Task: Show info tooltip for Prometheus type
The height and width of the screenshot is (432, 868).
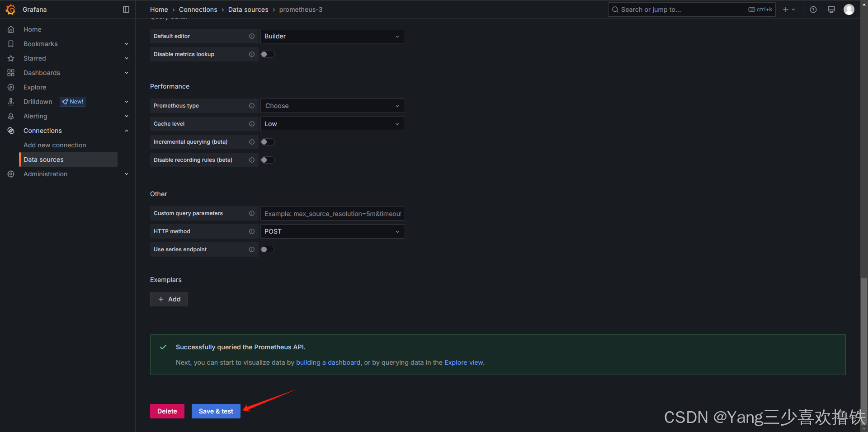Action: point(252,106)
